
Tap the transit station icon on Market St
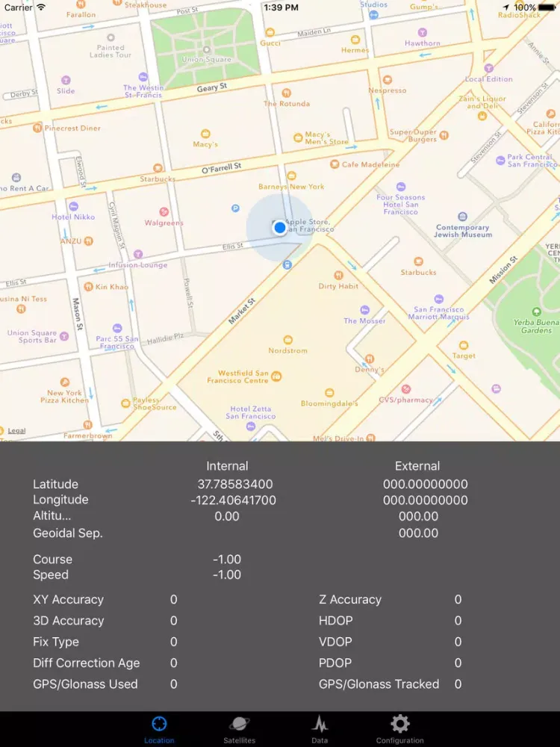click(287, 265)
